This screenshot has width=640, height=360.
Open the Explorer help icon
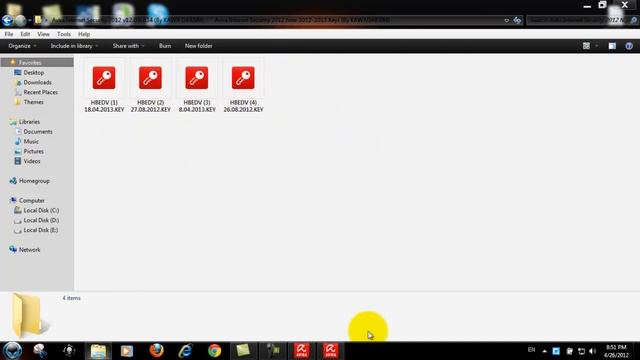(x=629, y=46)
